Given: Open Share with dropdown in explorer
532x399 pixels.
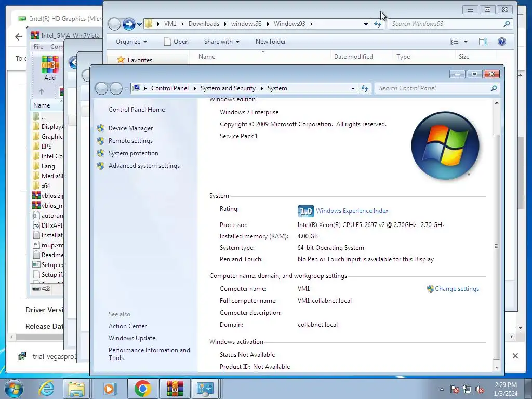Looking at the screenshot, I should click(x=222, y=42).
